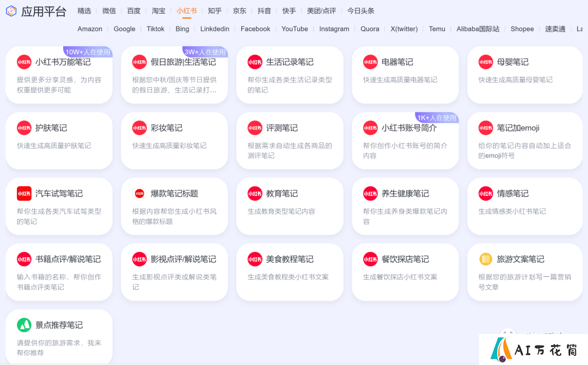Click the 1K+人在使用 badge

click(x=437, y=117)
